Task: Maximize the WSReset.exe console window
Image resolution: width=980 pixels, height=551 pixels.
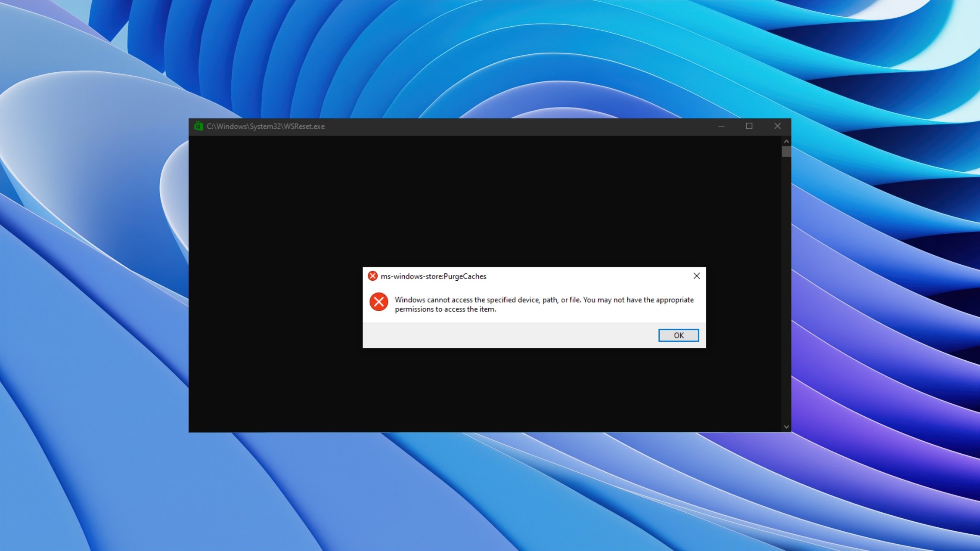Action: click(x=749, y=126)
